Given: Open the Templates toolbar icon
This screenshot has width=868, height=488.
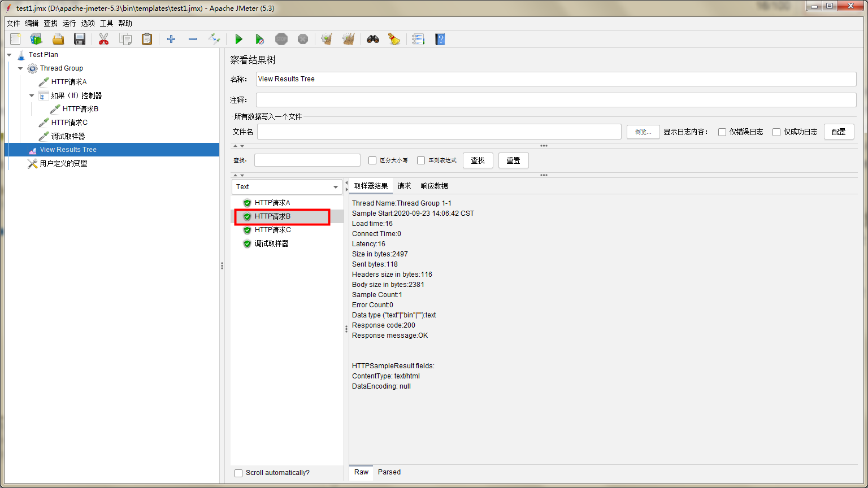Looking at the screenshot, I should point(36,39).
